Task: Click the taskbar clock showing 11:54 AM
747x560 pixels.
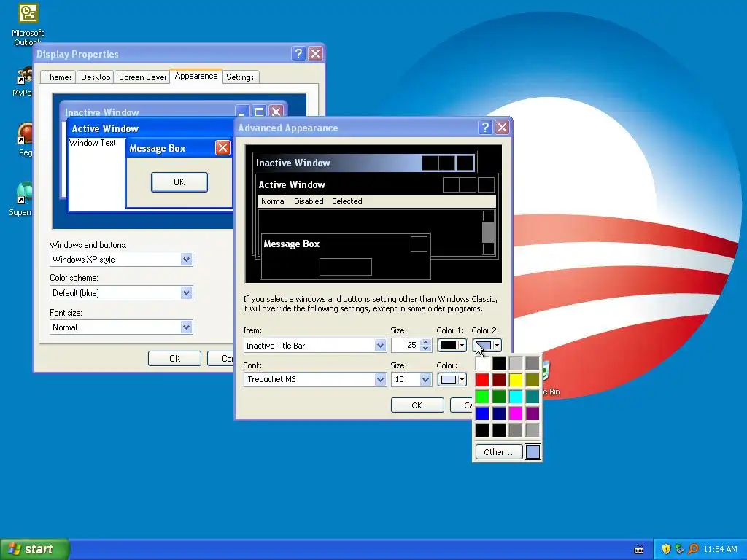Action: (720, 549)
